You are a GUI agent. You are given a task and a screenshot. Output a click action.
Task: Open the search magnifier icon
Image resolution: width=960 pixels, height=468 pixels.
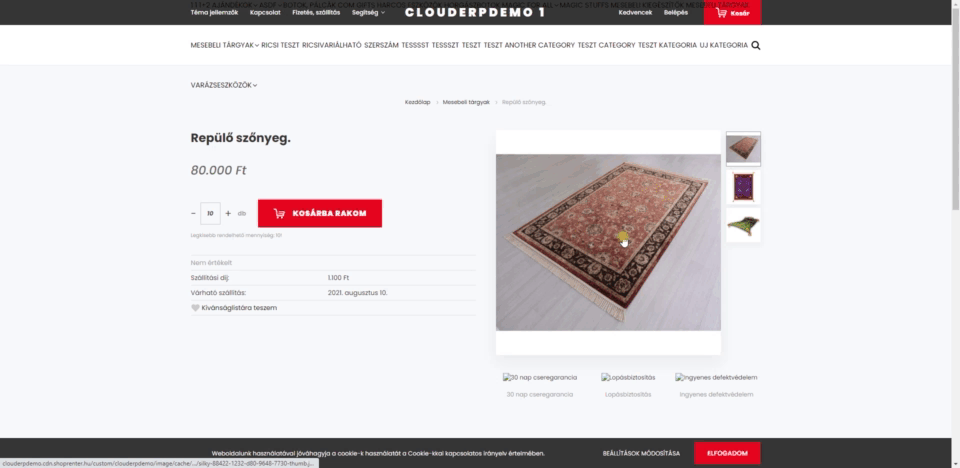pyautogui.click(x=756, y=45)
